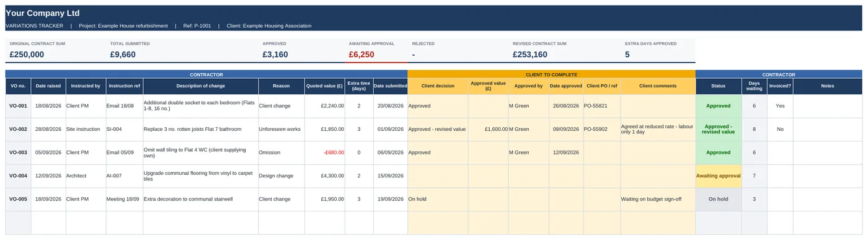The width and height of the screenshot is (868, 240).
Task: Click the 'Extra time (days)' column header
Action: pyautogui.click(x=358, y=86)
